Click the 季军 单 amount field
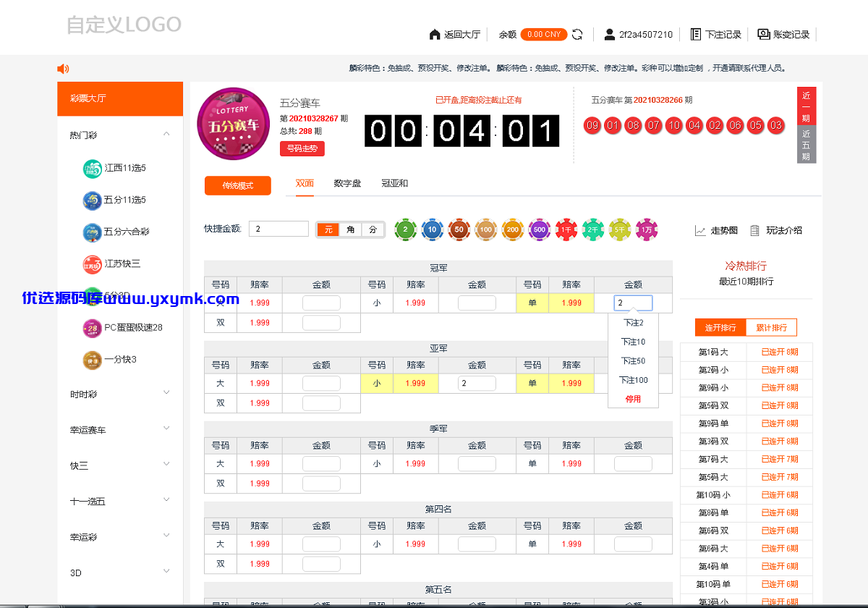Image resolution: width=868 pixels, height=608 pixels. click(x=633, y=464)
